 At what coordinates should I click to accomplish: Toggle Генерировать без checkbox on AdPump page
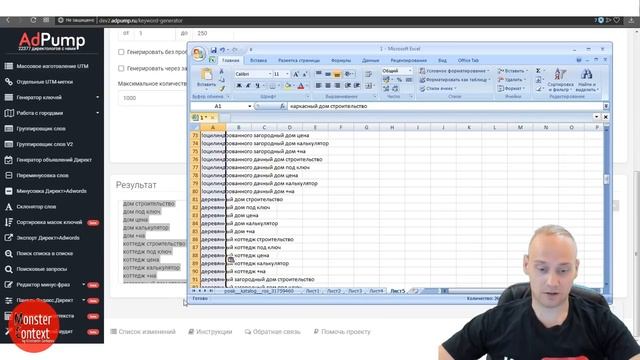click(x=121, y=52)
